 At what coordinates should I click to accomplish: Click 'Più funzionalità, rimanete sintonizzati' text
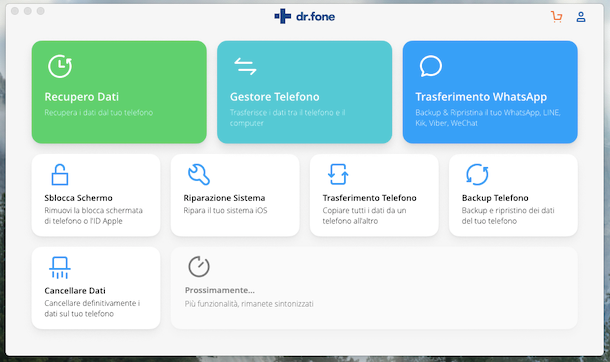[249, 304]
